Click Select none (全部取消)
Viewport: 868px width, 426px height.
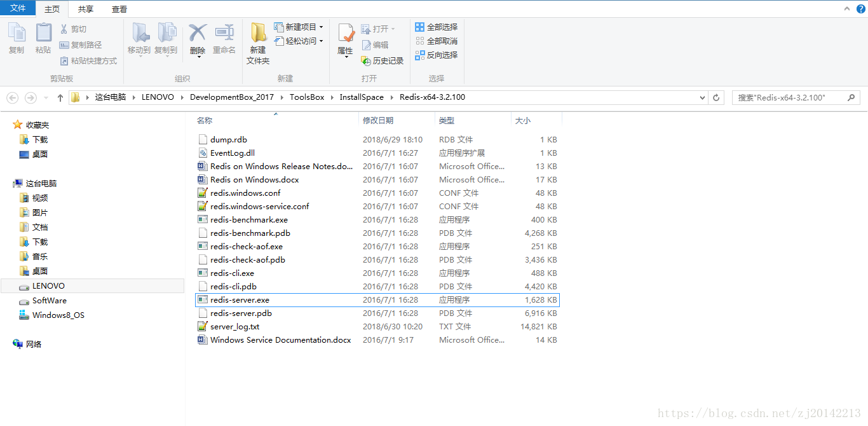(436, 41)
